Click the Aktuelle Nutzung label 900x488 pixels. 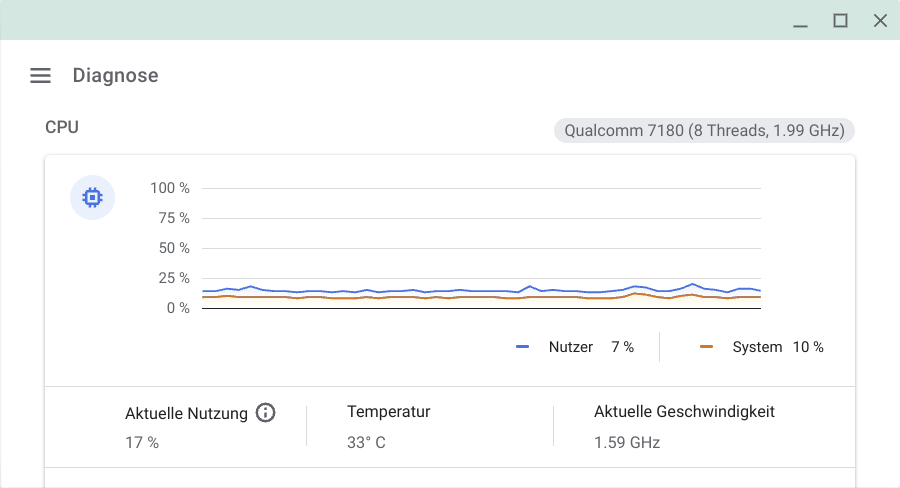coord(187,413)
